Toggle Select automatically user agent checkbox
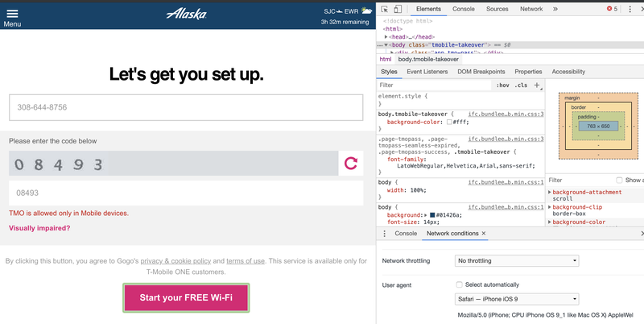This screenshot has width=644, height=324. point(459,285)
